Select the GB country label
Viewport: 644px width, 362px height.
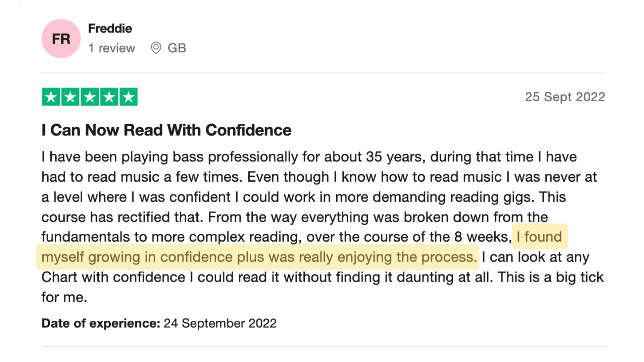pos(177,48)
